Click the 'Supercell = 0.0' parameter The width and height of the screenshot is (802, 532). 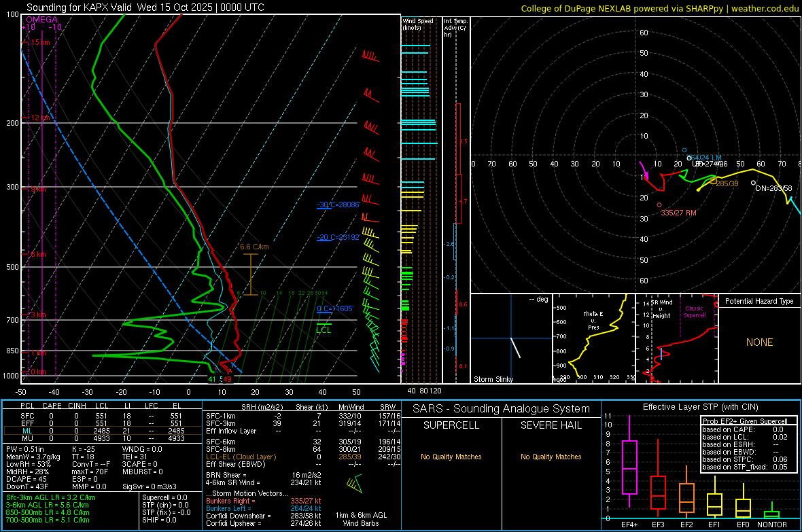pyautogui.click(x=164, y=498)
